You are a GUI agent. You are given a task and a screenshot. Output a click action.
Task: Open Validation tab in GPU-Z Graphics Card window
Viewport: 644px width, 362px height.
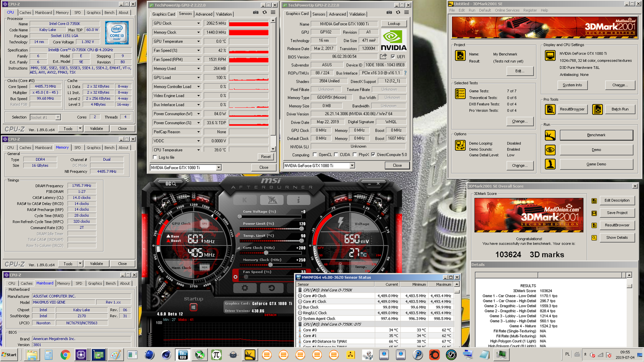pyautogui.click(x=357, y=14)
